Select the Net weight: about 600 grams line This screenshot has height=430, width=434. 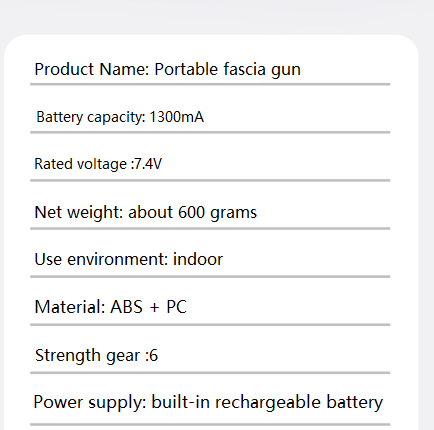click(146, 212)
